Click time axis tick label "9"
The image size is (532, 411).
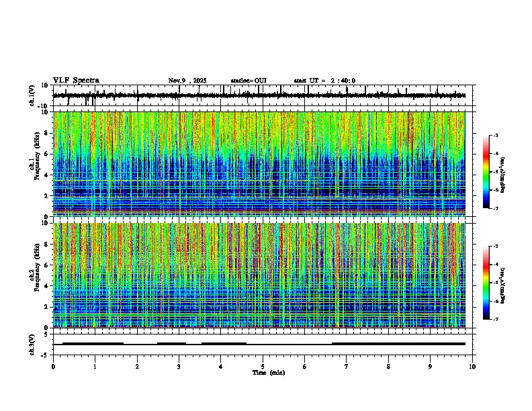[x=430, y=367]
